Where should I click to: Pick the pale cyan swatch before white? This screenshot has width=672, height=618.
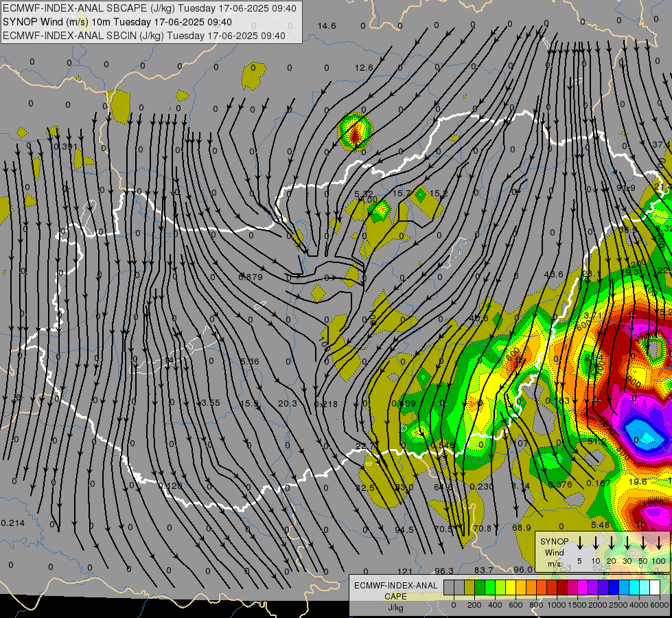[x=644, y=588]
